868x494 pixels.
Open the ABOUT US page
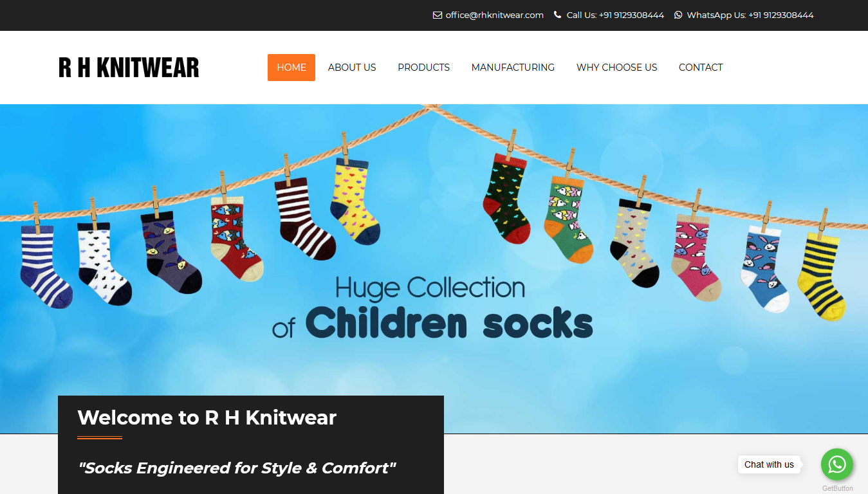352,68
